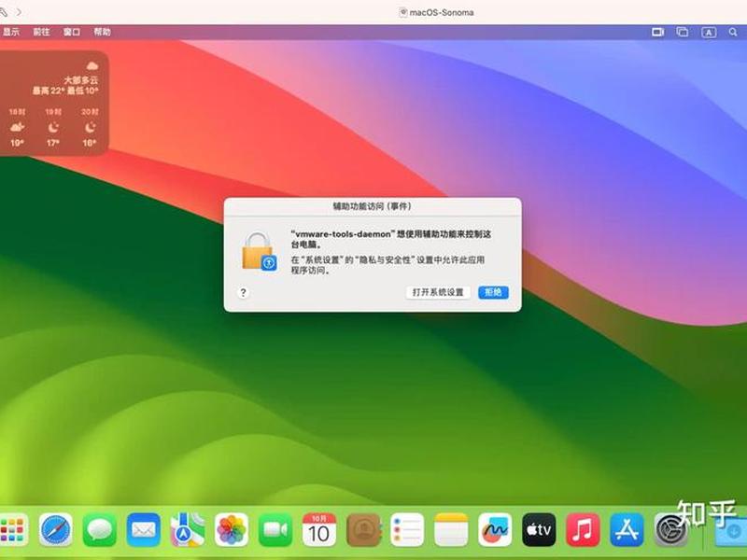Launch the Messages app in the Dock
This screenshot has width=747, height=560.
point(100,529)
